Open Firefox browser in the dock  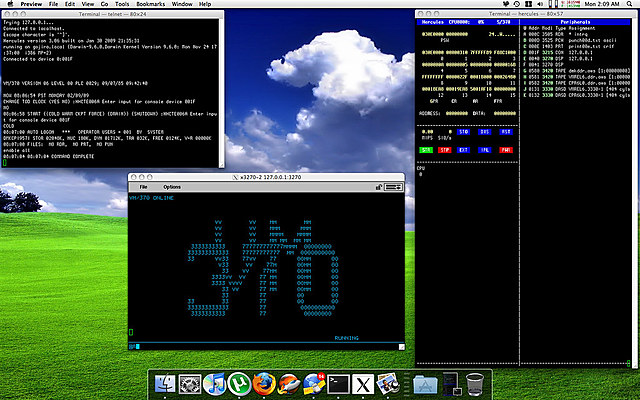click(264, 384)
